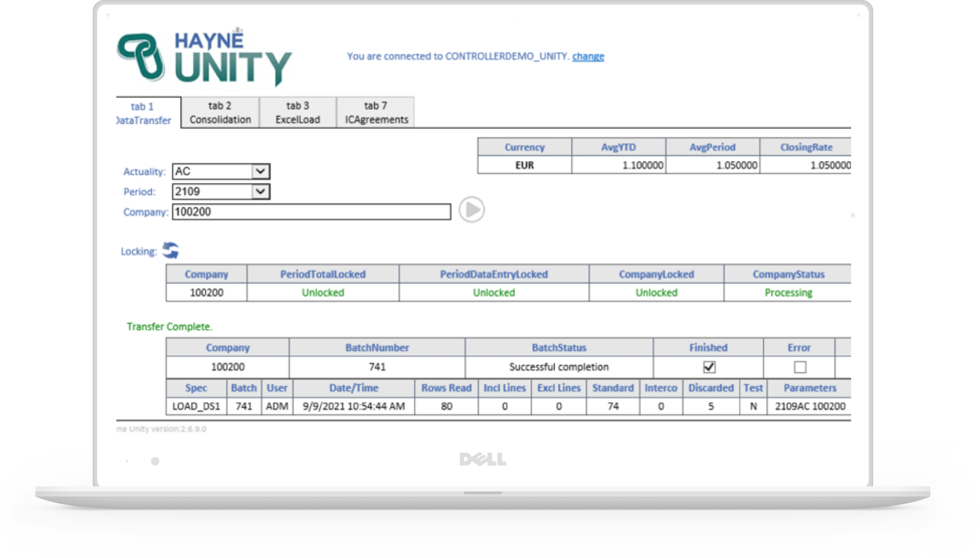The width and height of the screenshot is (980, 558).
Task: Select the EUR currency cell
Action: point(524,165)
